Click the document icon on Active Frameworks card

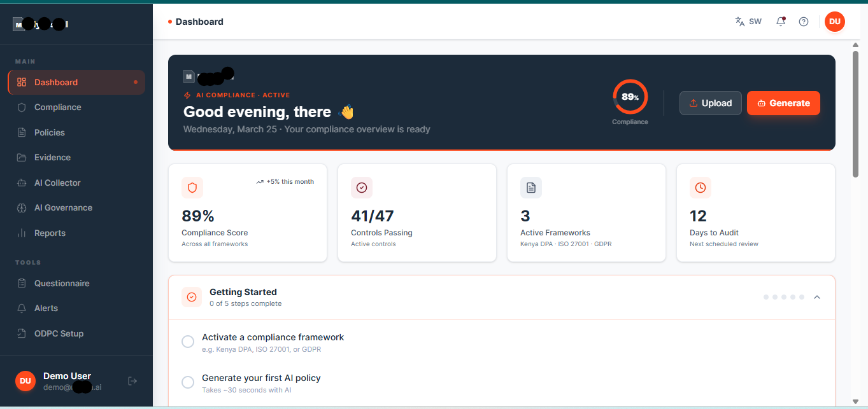pyautogui.click(x=531, y=188)
